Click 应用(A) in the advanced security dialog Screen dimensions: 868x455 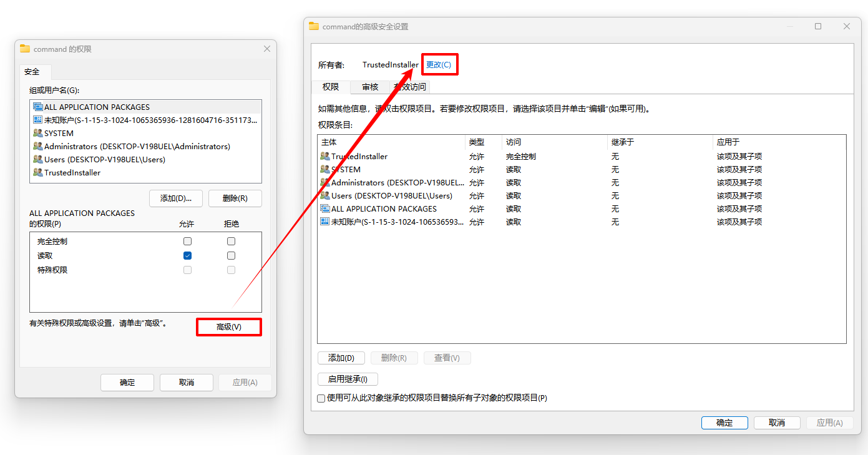[x=829, y=423]
